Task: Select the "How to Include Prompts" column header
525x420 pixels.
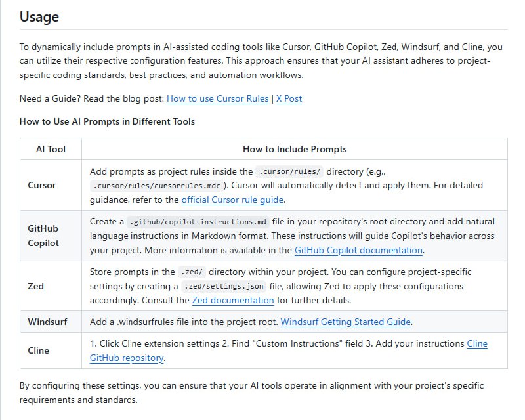Action: [x=295, y=149]
